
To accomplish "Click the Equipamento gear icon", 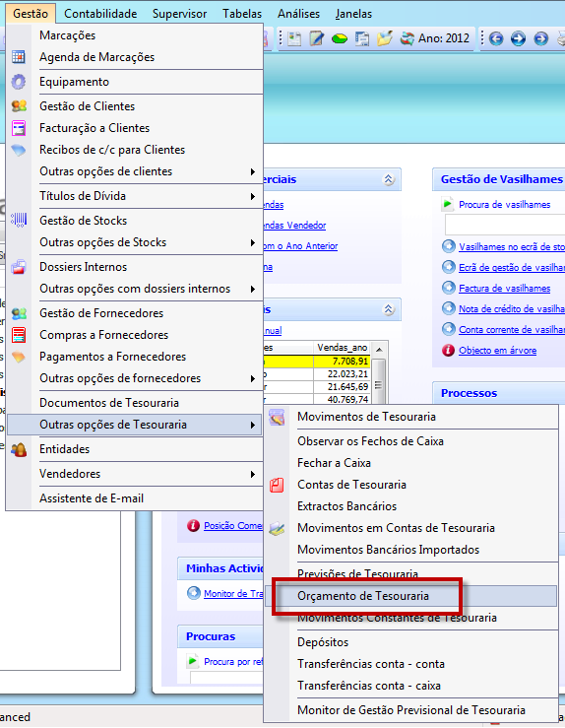I will [19, 82].
